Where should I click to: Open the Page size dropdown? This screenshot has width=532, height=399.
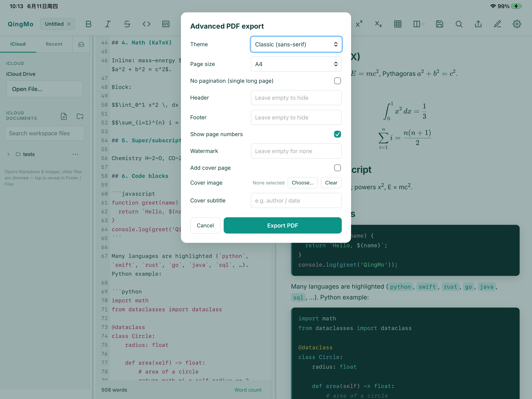coord(296,64)
